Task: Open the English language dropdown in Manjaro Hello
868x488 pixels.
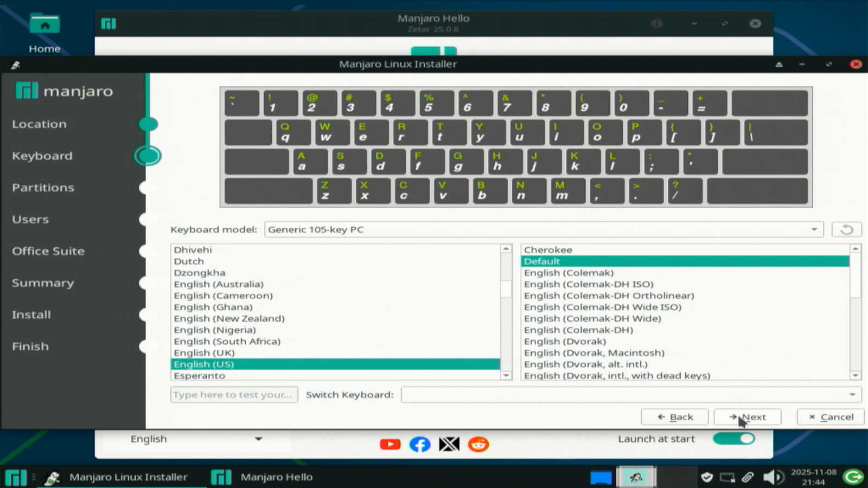Action: tap(195, 439)
